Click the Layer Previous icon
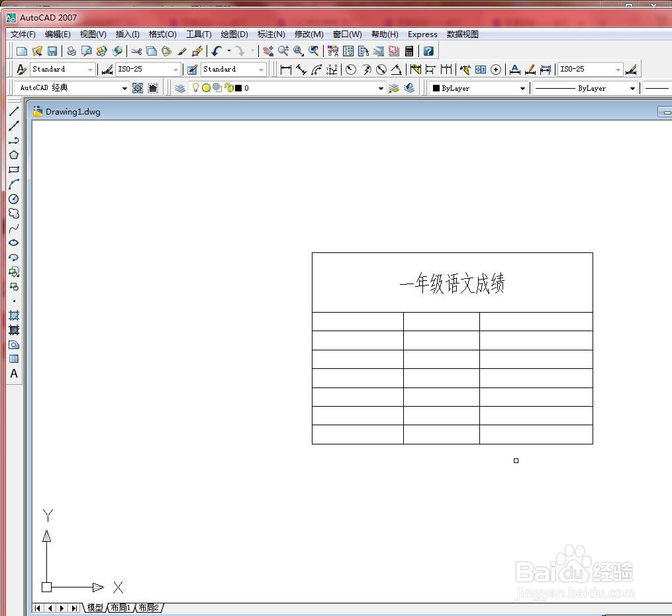The width and height of the screenshot is (672, 616). pyautogui.click(x=409, y=88)
